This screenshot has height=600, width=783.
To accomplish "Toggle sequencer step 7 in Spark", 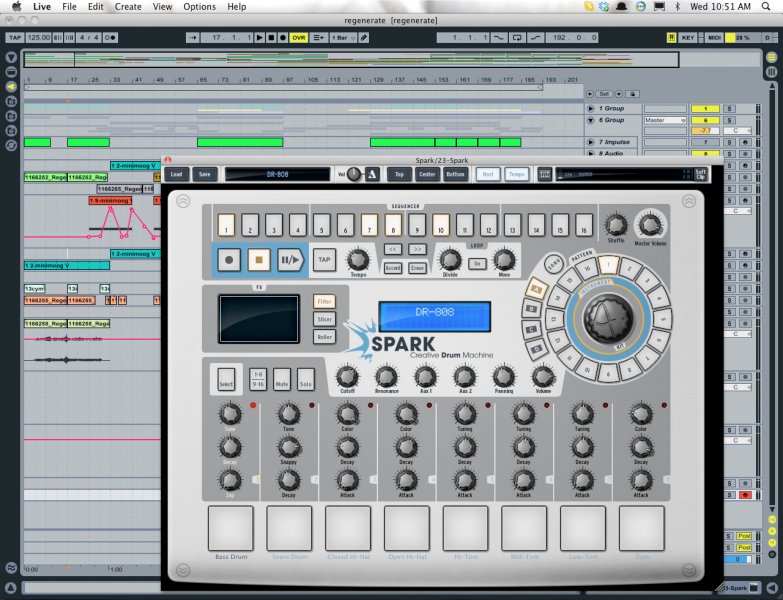I will [x=370, y=225].
